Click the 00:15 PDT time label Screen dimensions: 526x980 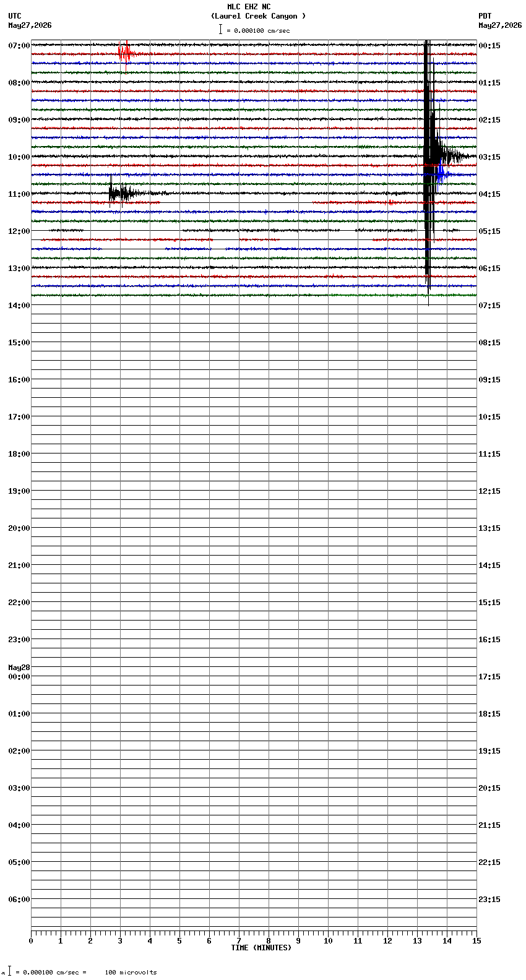pos(489,45)
